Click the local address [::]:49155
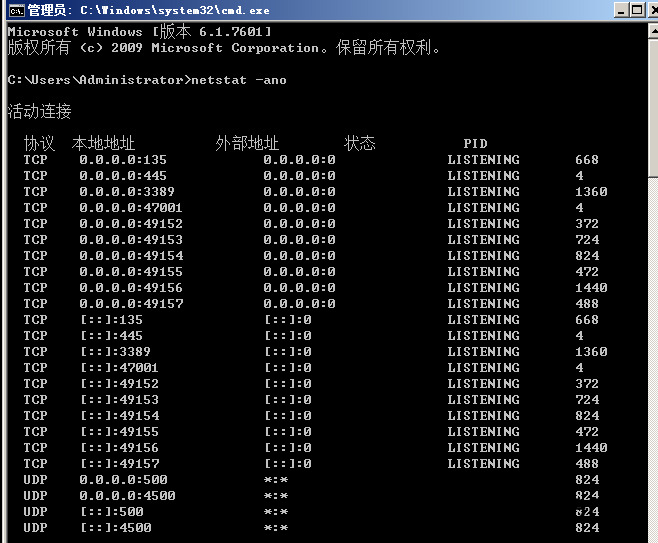This screenshot has height=543, width=658. (x=119, y=431)
